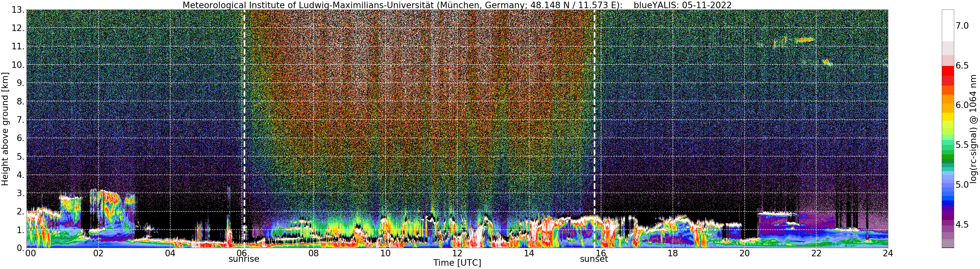980x269 pixels.
Task: Click the dashed sunrise marker line
Action: coord(244,129)
